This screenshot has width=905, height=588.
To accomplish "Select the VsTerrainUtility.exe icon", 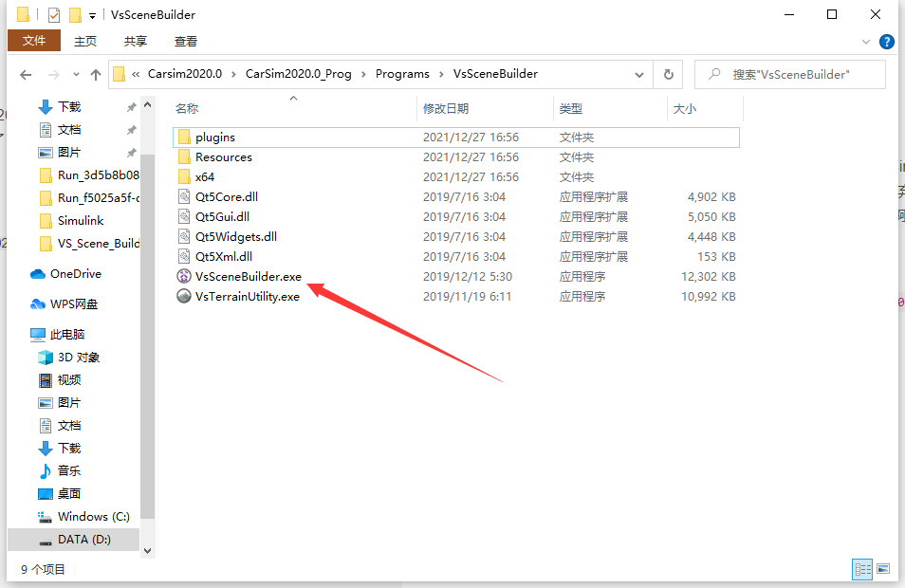I will tap(183, 297).
